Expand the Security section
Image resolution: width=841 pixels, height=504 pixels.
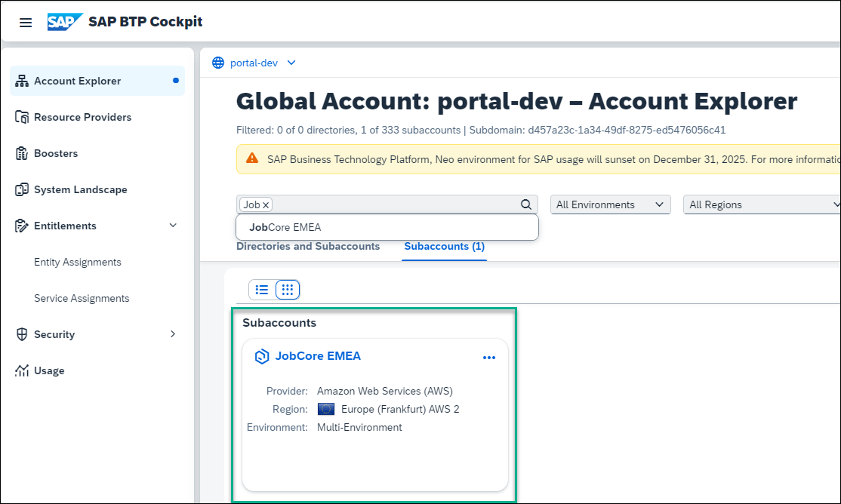point(173,334)
